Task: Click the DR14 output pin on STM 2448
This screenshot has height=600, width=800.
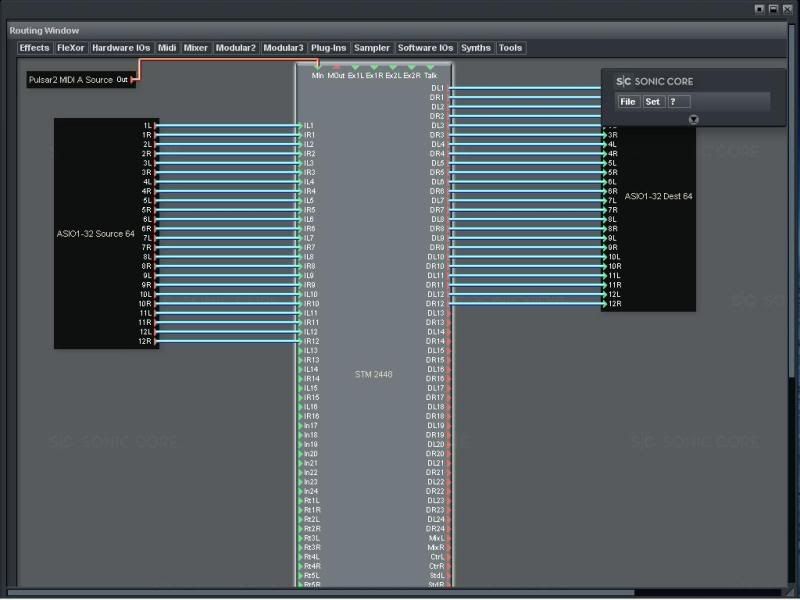Action: pyautogui.click(x=448, y=341)
